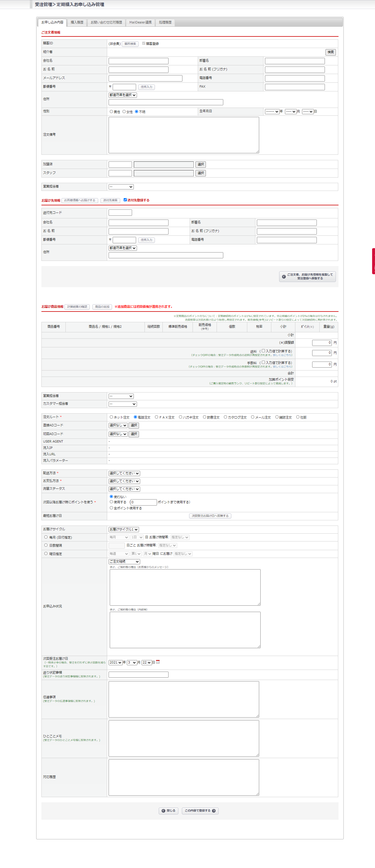Expand the カスタマー担当者 dropdown
This screenshot has height=868, width=375.
point(123,404)
